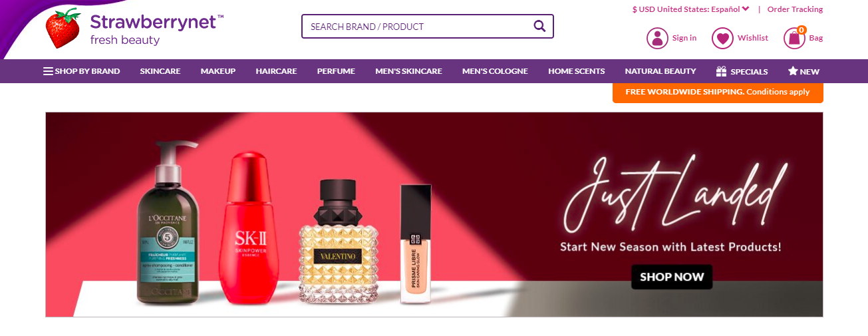Open the Makeup menu
868x336 pixels.
[x=218, y=71]
